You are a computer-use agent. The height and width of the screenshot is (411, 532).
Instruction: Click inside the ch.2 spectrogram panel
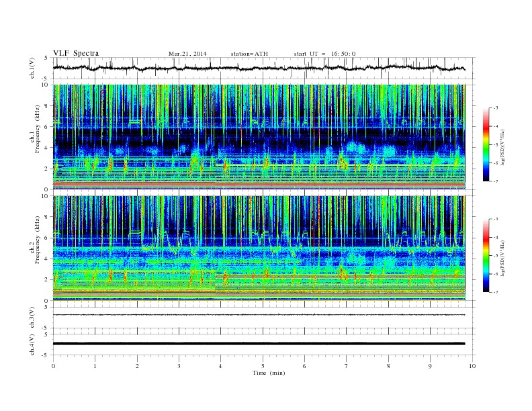tap(259, 248)
